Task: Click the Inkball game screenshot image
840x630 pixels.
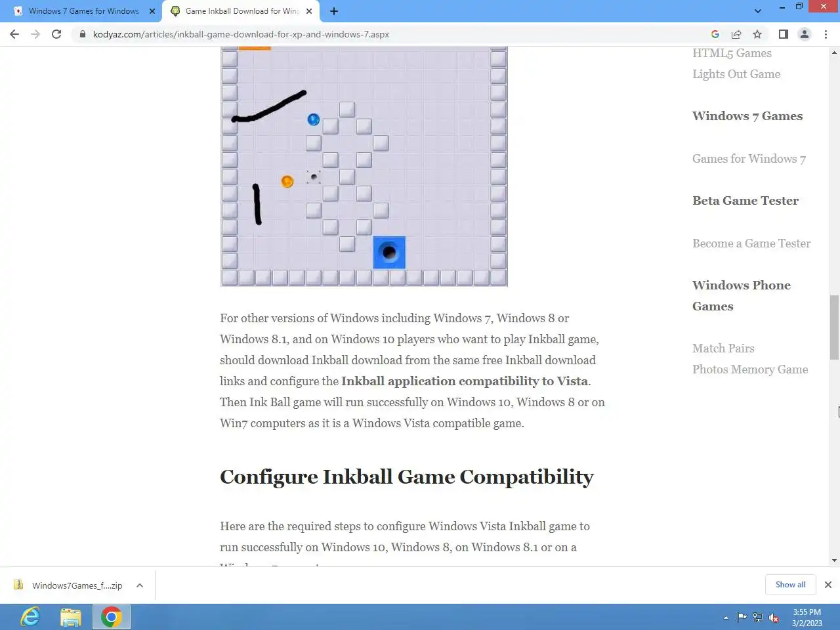Action: tap(364, 167)
